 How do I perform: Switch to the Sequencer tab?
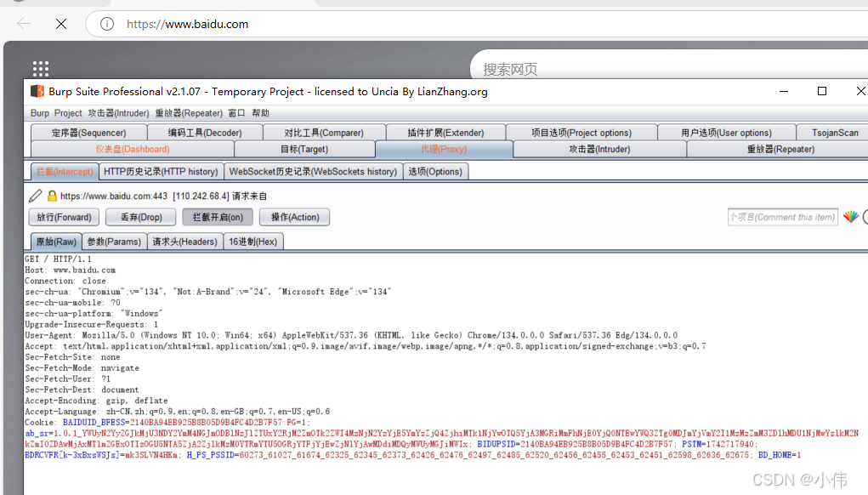[x=89, y=133]
